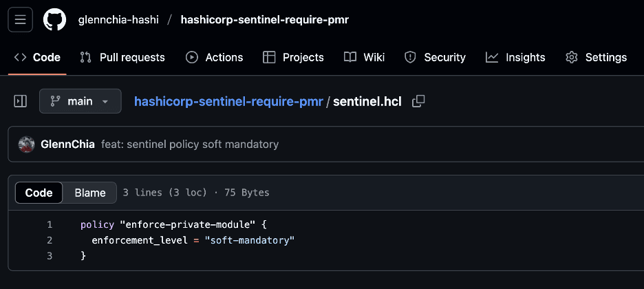Screen dimensions: 644x289
Task: Click the "soft-mandatory" string value
Action: point(250,241)
